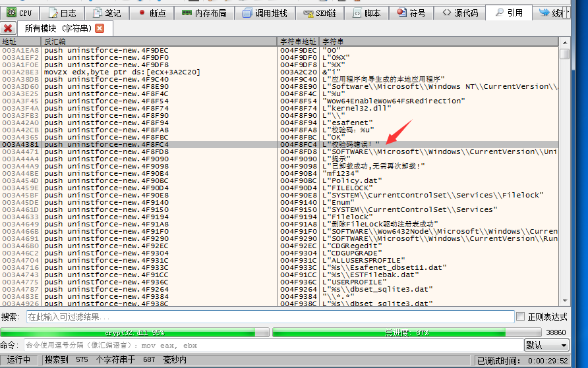Click the magnifier icon on 引用 tab
The height and width of the screenshot is (368, 588).
point(500,13)
